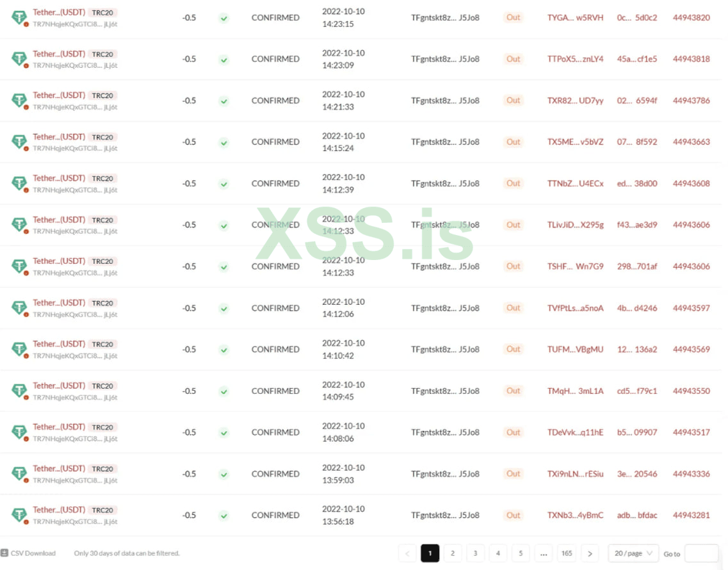728x570 pixels.
Task: Open block number 44943663
Action: [691, 142]
